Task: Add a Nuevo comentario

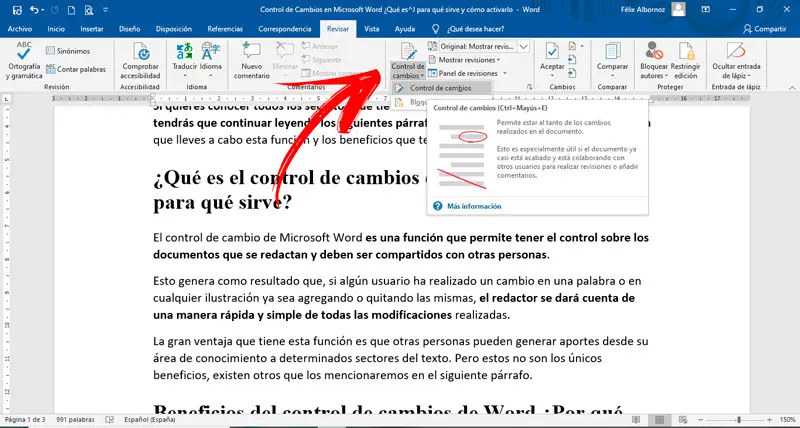Action: 252,61
